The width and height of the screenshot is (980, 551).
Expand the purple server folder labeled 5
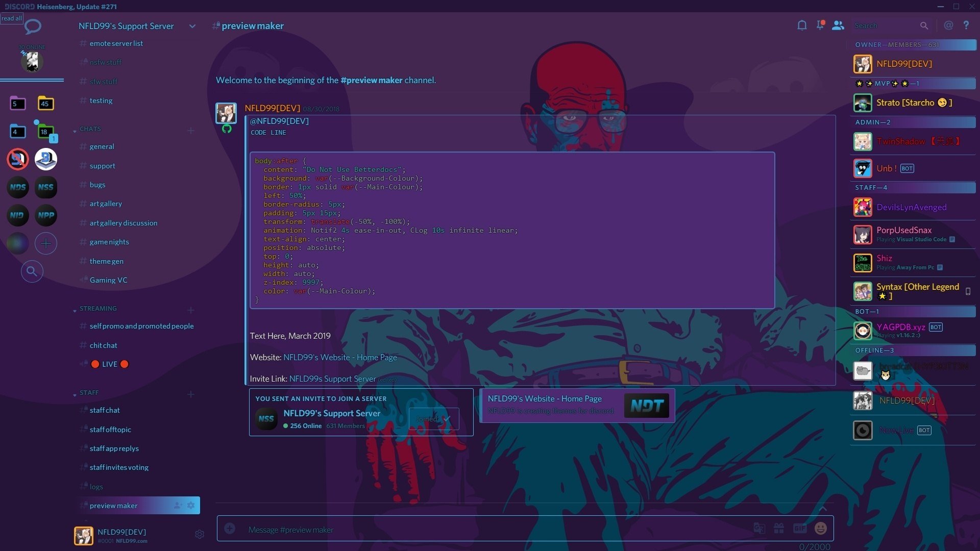click(x=17, y=104)
